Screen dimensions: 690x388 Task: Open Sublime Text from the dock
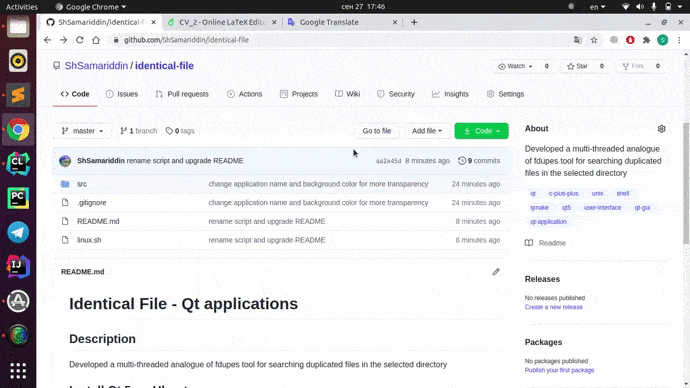tap(18, 95)
